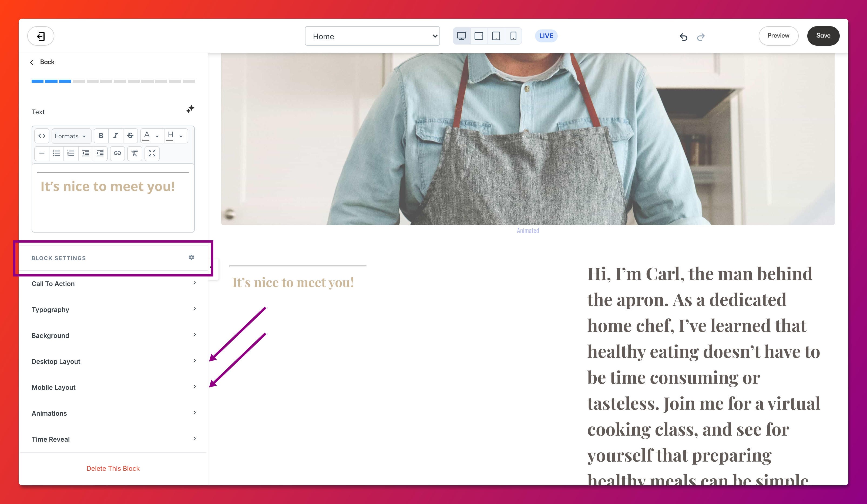Expand the Desktop Layout settings

point(113,361)
